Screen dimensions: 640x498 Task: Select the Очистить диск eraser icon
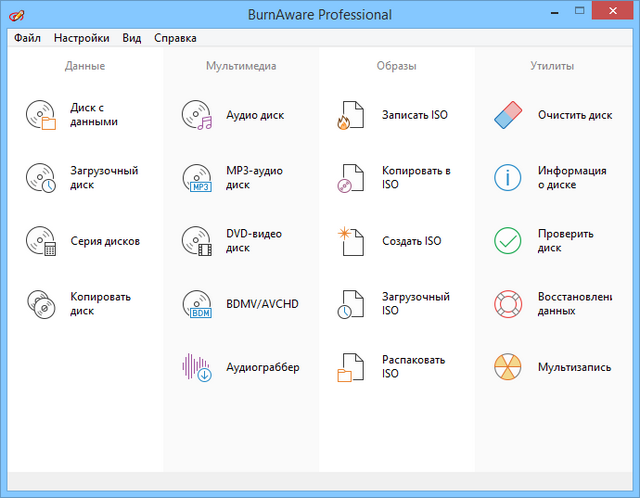tap(508, 115)
